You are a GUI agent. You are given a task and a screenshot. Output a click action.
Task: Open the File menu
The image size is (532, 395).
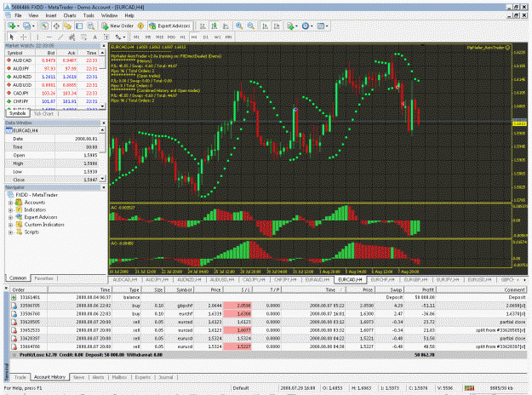pos(18,15)
